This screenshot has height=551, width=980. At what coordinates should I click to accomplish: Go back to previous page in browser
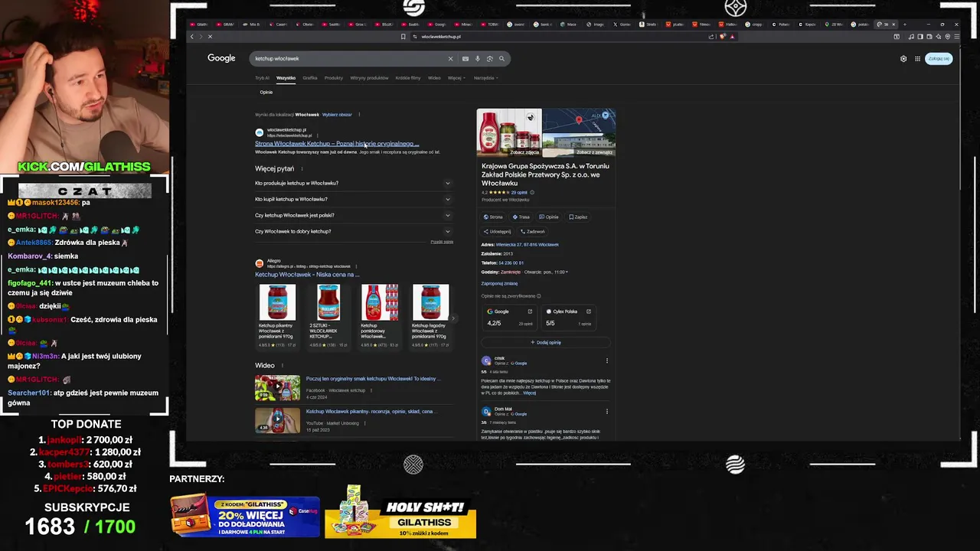(x=191, y=36)
